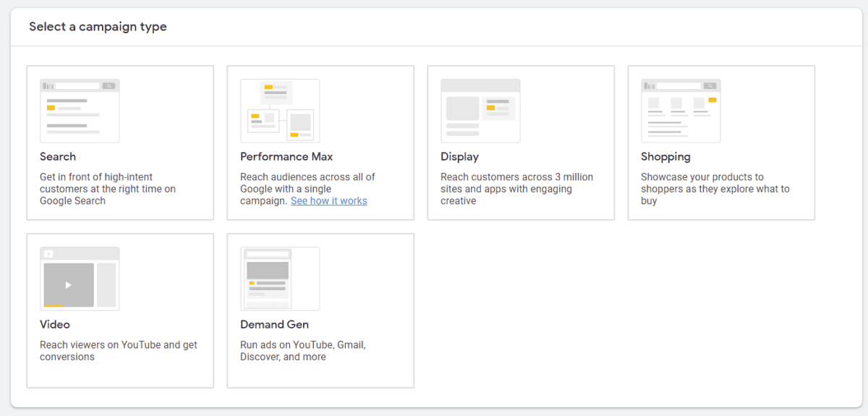This screenshot has height=416, width=868.
Task: Click 'Run ads on YouTube, Gmail' description
Action: [x=303, y=351]
